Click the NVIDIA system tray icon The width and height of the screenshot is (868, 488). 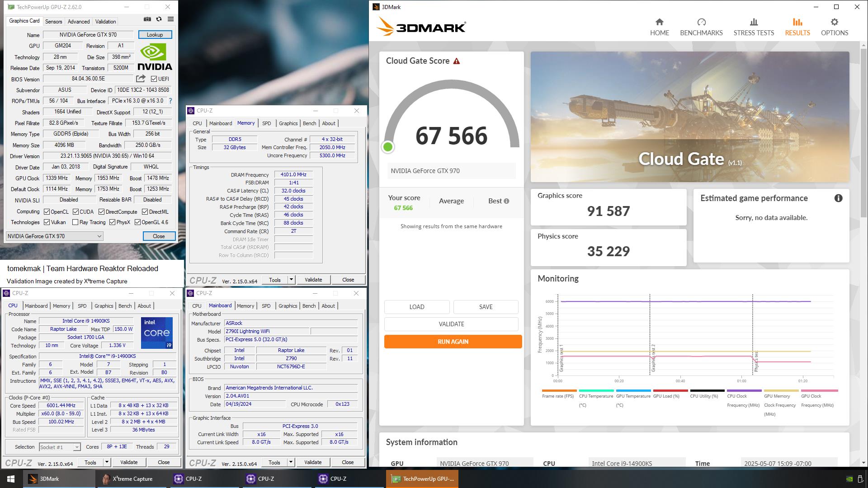pos(849,479)
